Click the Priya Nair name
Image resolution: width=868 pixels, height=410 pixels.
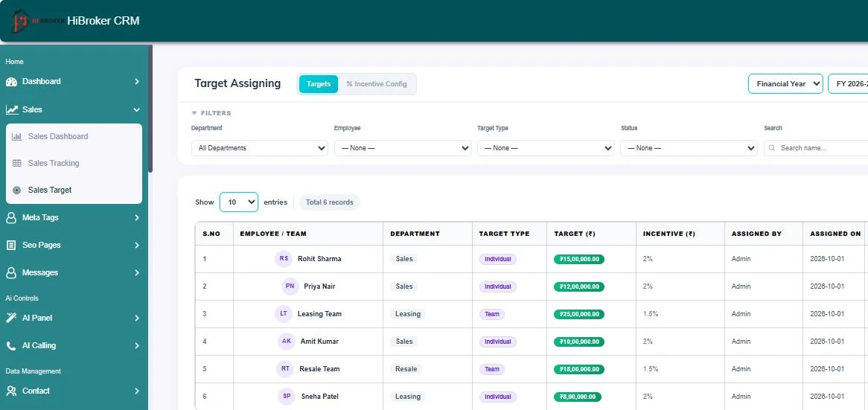[x=319, y=286]
